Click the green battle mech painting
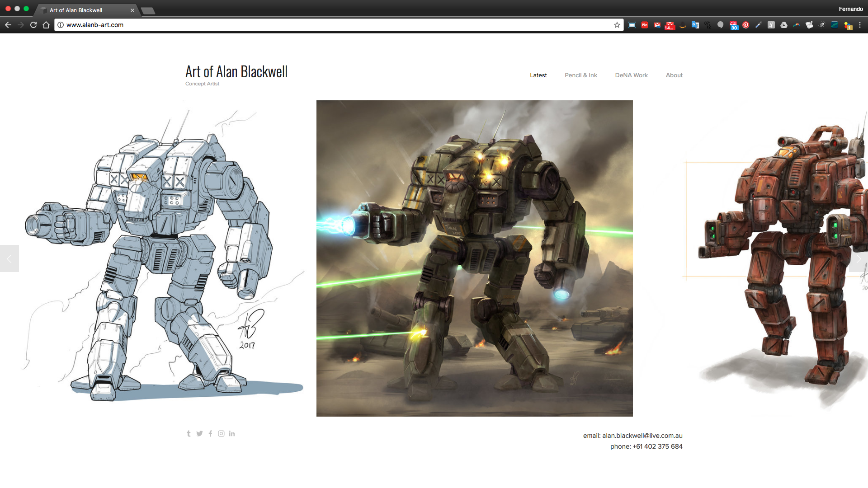This screenshot has width=868, height=488. [474, 258]
